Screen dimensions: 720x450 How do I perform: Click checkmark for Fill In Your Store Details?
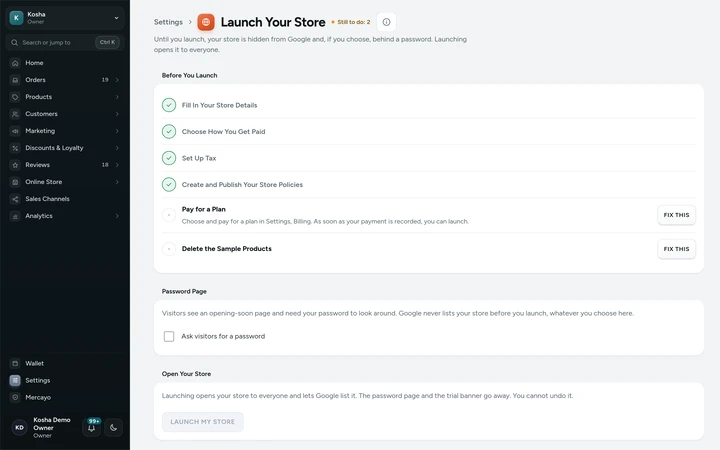tap(169, 105)
